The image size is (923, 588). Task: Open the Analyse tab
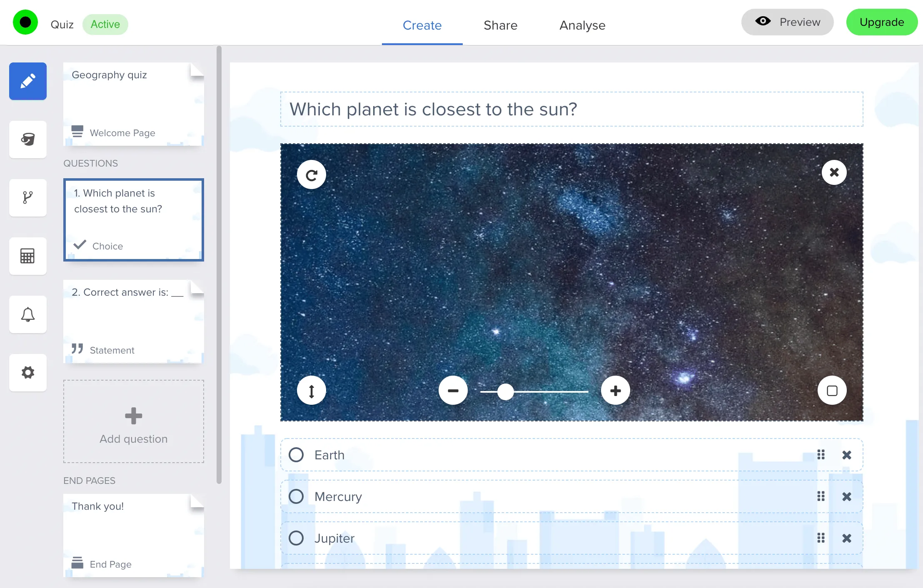(x=582, y=25)
